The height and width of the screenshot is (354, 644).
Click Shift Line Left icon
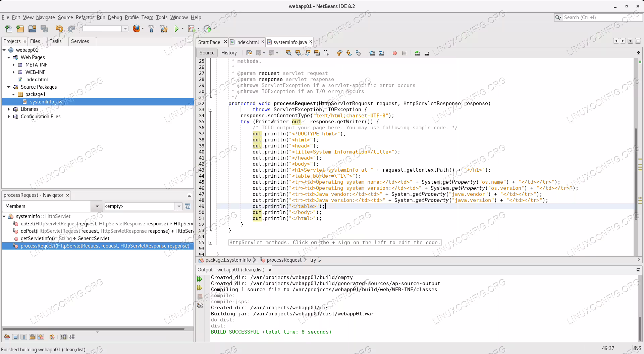(x=372, y=53)
